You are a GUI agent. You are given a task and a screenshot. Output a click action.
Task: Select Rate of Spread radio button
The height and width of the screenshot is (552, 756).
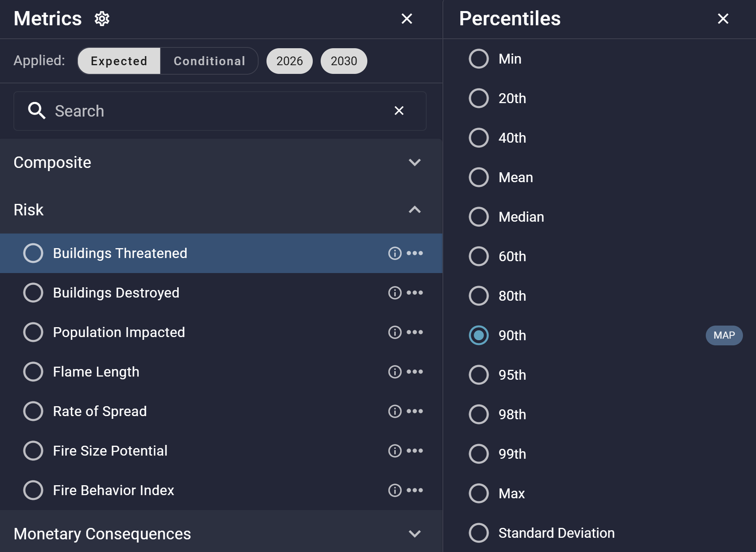click(33, 411)
